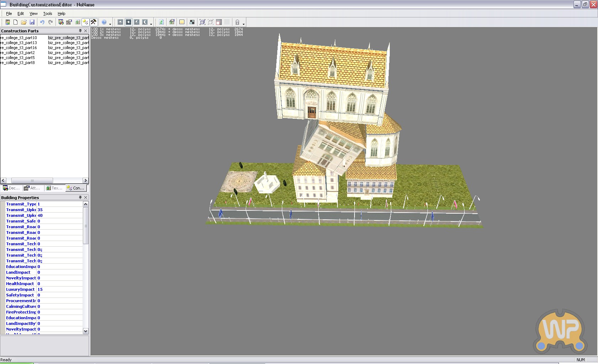Close the Building Properties panel
The image size is (598, 364).
[x=85, y=197]
